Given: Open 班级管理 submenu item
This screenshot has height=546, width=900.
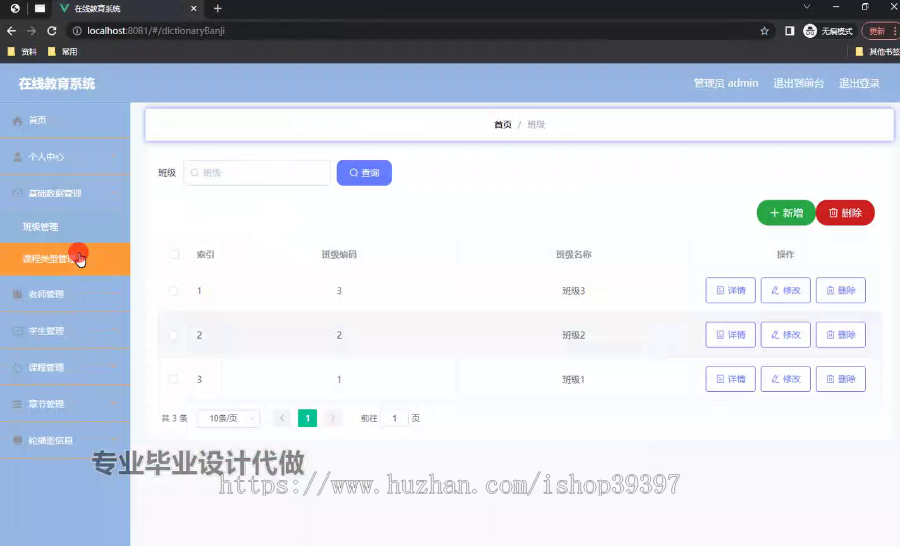Looking at the screenshot, I should pyautogui.click(x=65, y=227).
